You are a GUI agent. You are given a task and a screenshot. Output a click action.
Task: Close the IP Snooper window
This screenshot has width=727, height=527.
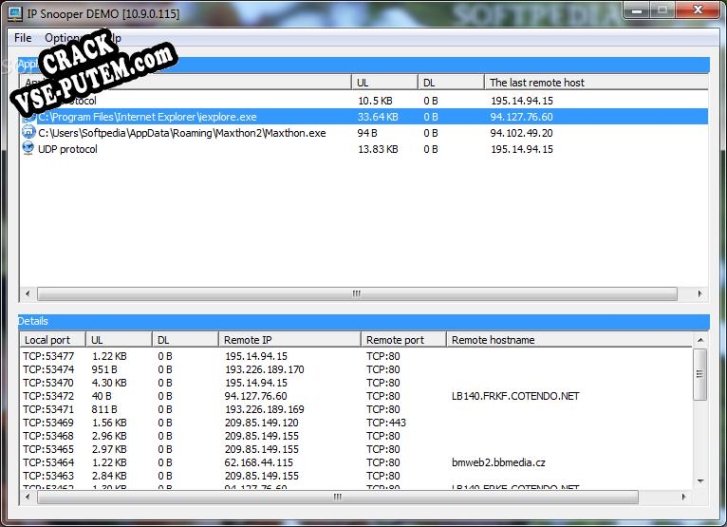(x=697, y=10)
